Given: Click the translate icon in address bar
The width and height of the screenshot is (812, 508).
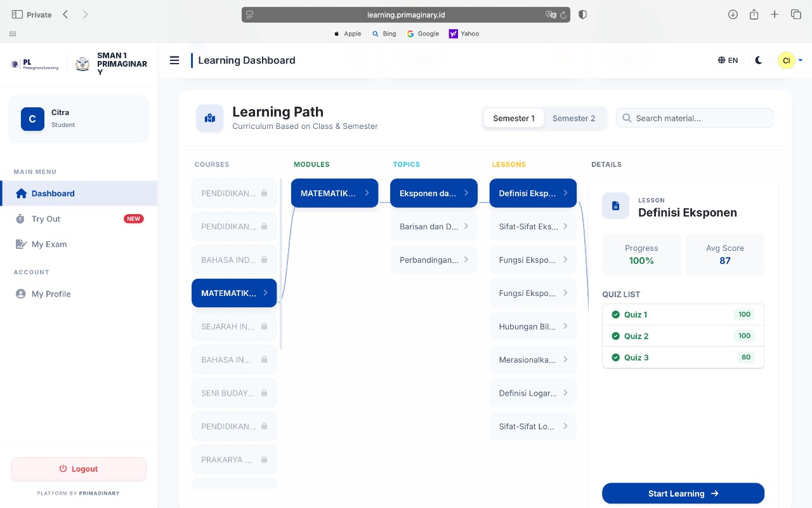Looking at the screenshot, I should pos(551,15).
